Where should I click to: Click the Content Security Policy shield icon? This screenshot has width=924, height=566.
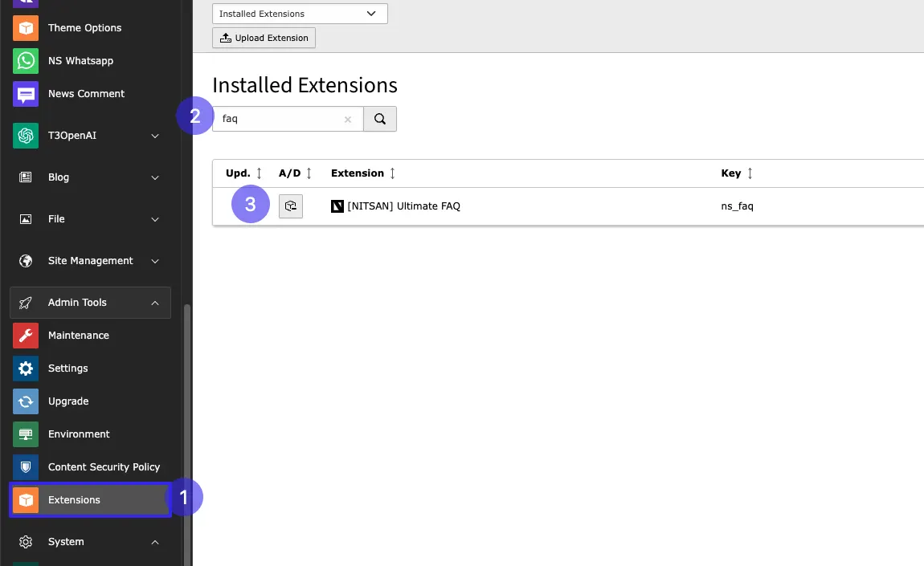click(x=26, y=467)
